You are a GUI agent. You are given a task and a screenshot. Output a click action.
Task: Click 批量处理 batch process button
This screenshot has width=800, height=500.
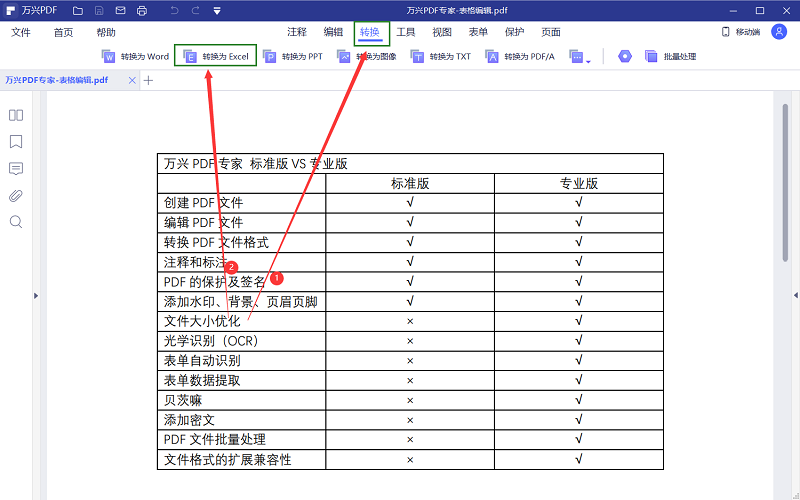671,57
